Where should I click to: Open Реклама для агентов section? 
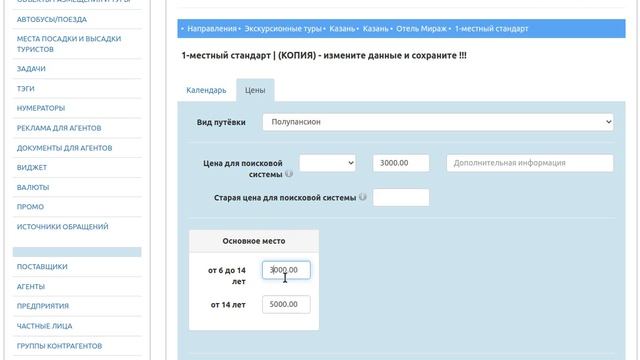[x=59, y=128]
